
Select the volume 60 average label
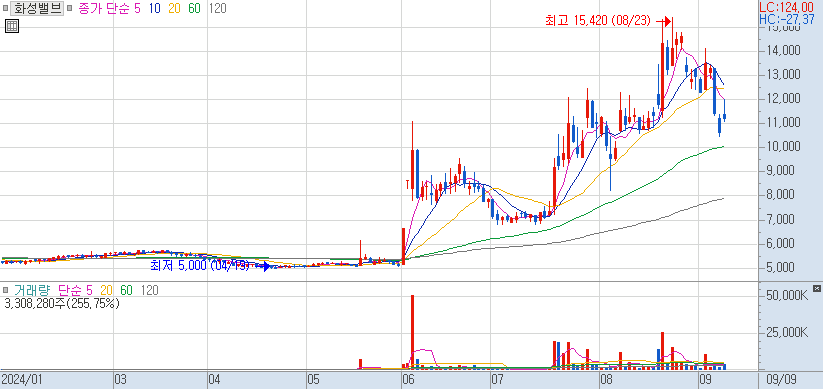tap(126, 290)
